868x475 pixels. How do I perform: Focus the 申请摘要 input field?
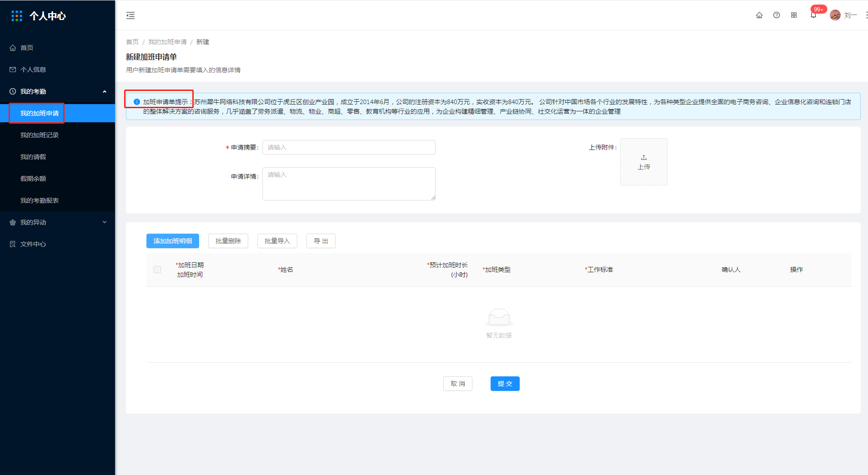pyautogui.click(x=349, y=147)
